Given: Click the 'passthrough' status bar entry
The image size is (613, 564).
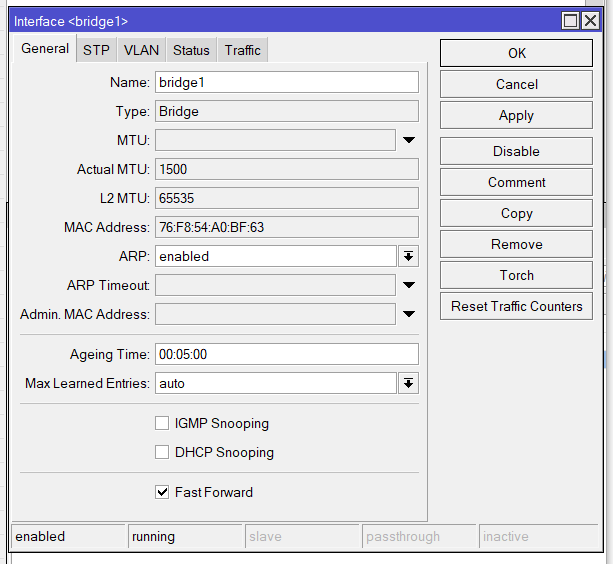Looking at the screenshot, I should pos(419,536).
